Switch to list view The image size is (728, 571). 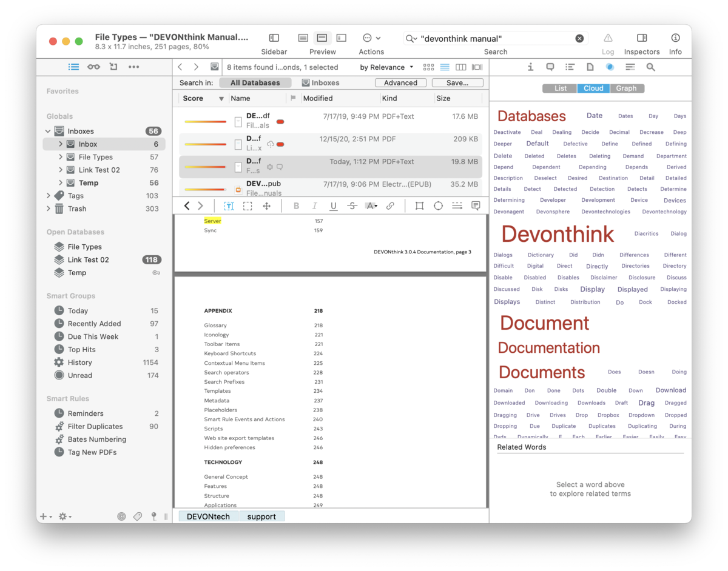coord(445,67)
